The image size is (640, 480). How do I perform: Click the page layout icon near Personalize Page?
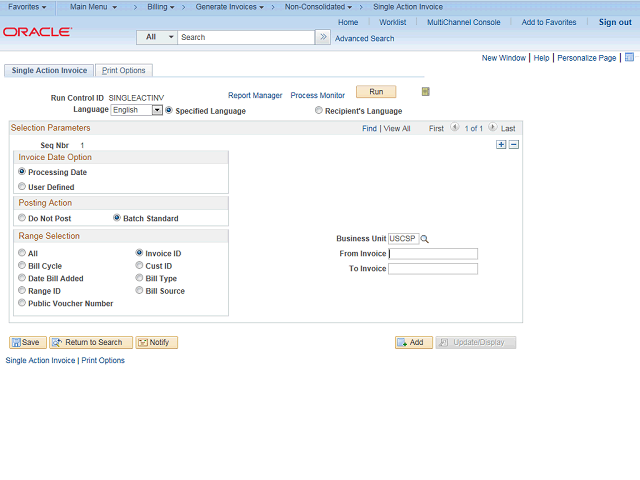point(629,57)
